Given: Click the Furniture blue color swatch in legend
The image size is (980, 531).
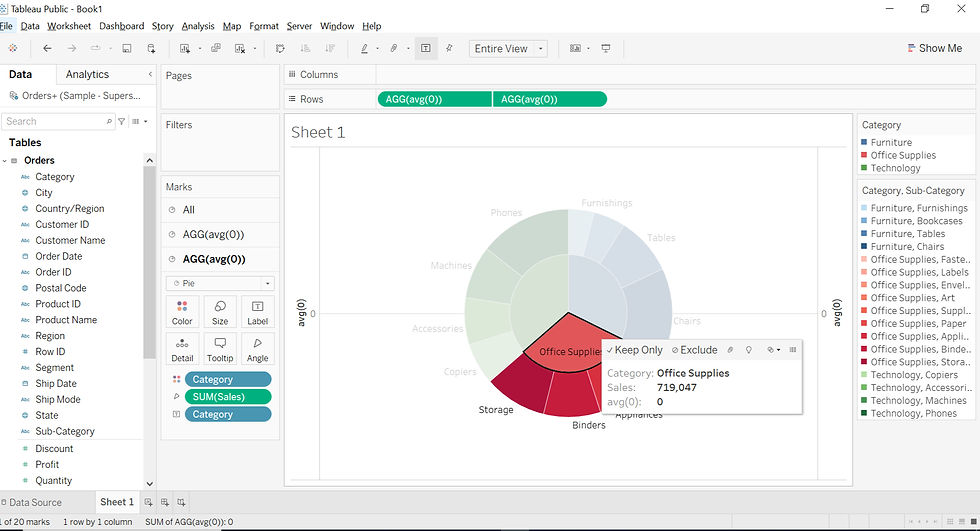Looking at the screenshot, I should 864,142.
